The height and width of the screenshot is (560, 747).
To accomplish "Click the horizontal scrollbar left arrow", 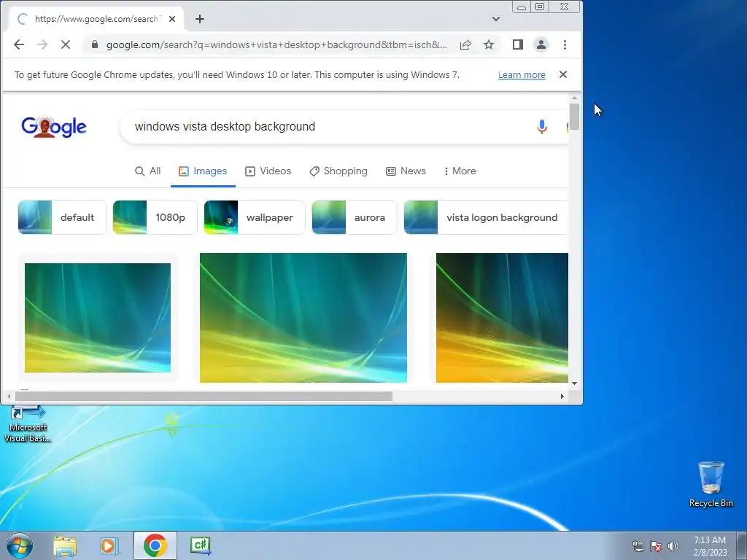I will 9,396.
